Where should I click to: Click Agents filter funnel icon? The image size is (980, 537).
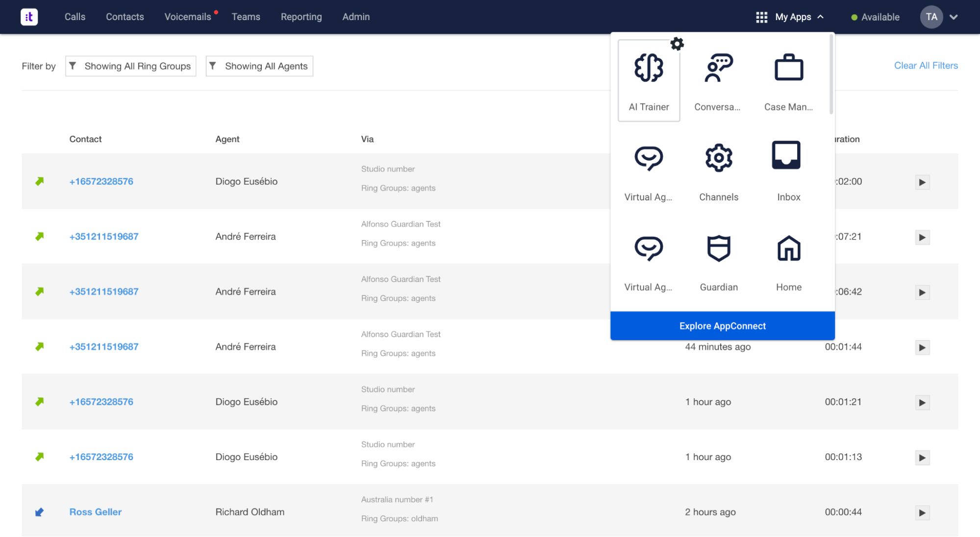click(x=213, y=66)
